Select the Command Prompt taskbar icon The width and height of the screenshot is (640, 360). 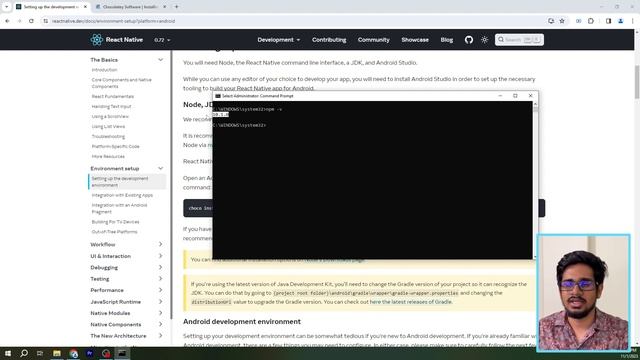(x=122, y=353)
